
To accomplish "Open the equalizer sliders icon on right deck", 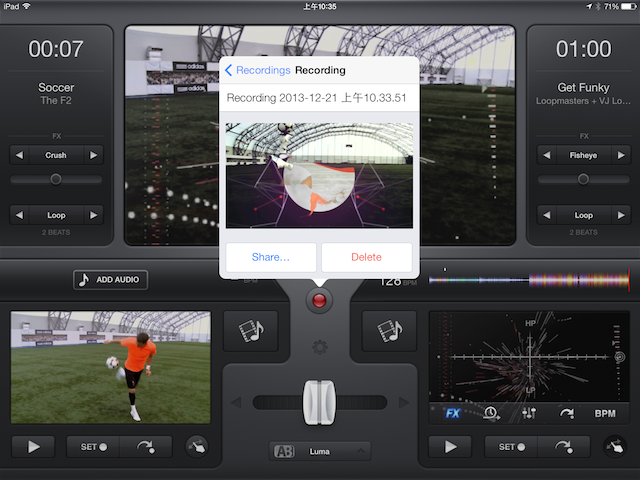I will 529,413.
